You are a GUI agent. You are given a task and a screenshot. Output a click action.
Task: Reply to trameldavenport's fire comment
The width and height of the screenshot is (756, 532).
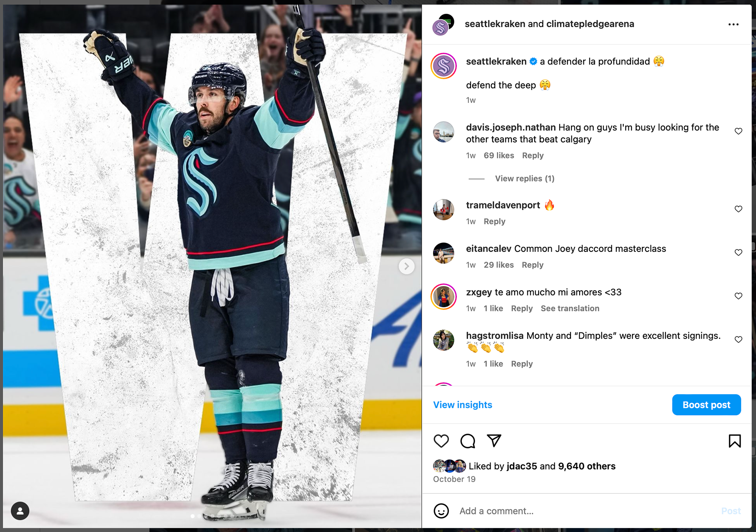tap(494, 222)
